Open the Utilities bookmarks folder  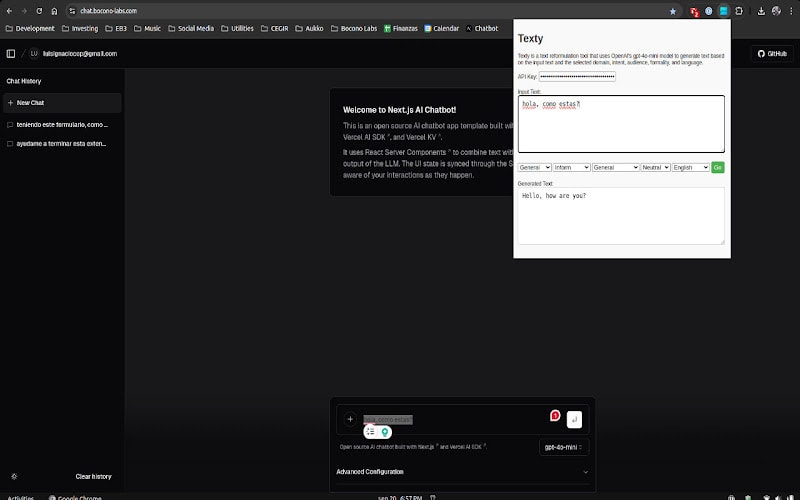click(x=237, y=29)
